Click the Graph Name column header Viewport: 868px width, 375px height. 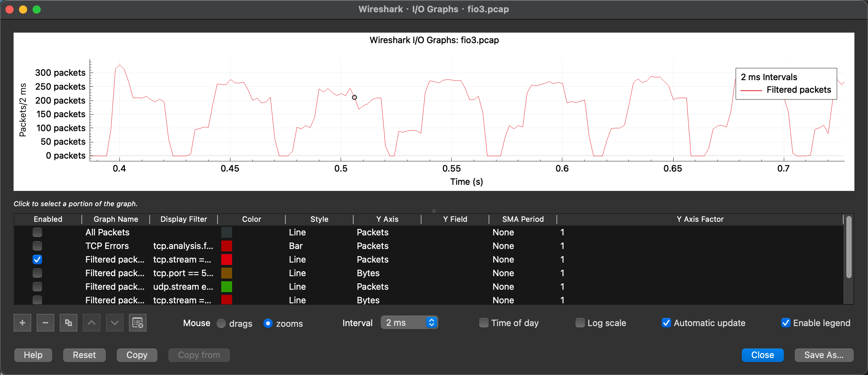116,219
